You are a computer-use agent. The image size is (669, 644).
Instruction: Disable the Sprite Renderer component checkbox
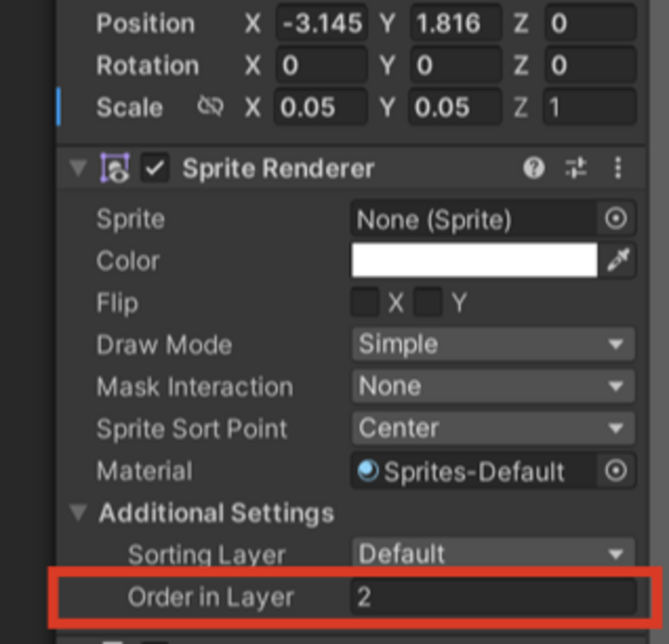tap(155, 168)
